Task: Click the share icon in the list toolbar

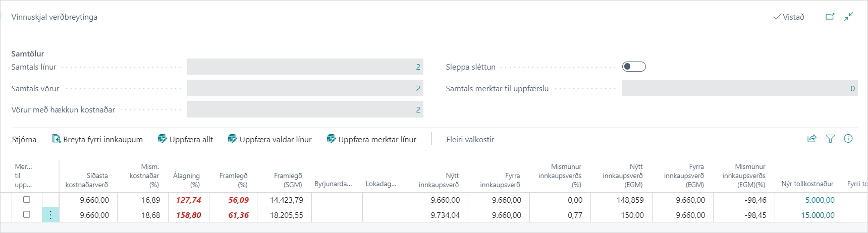Action: point(811,139)
